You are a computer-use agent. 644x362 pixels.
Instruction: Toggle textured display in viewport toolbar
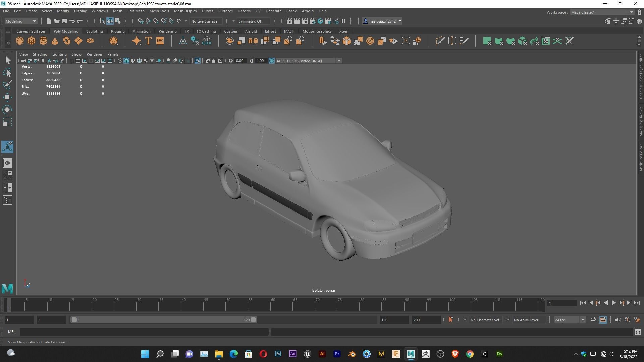tap(146, 61)
